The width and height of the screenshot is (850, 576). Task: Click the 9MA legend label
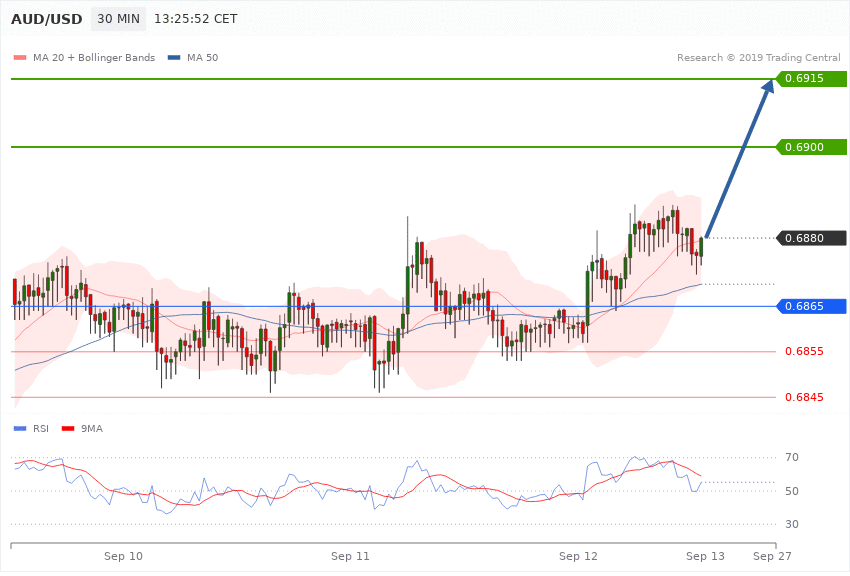tap(92, 429)
